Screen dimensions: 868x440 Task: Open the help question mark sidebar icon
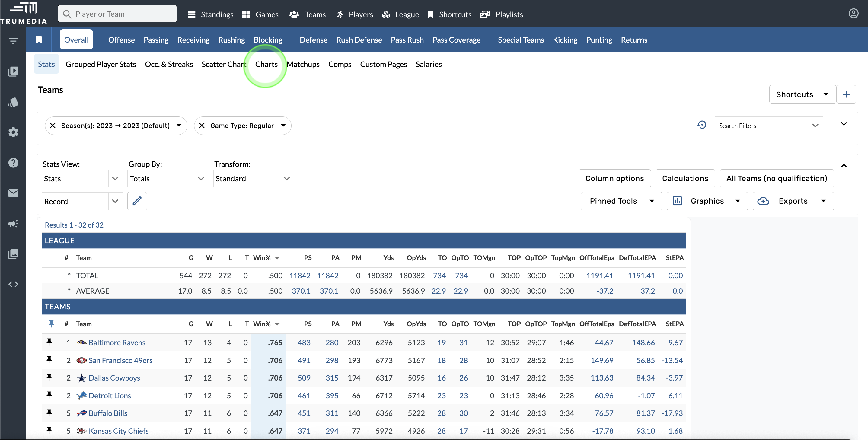[x=13, y=163]
